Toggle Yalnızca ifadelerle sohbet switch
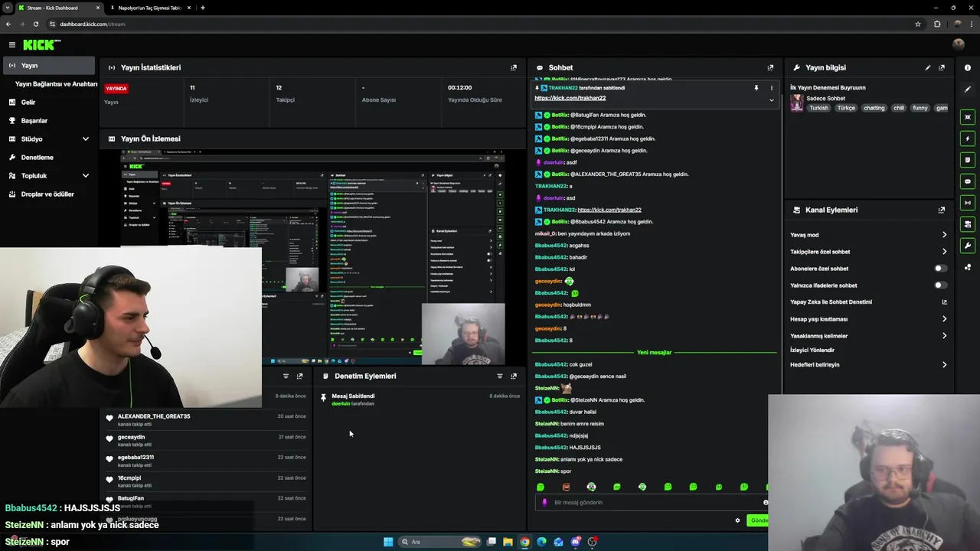This screenshot has width=980, height=551. 940,285
